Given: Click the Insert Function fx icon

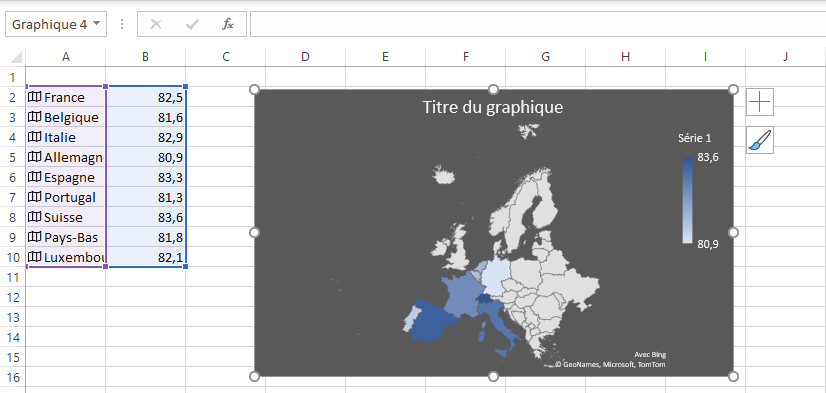Looking at the screenshot, I should click(x=228, y=24).
